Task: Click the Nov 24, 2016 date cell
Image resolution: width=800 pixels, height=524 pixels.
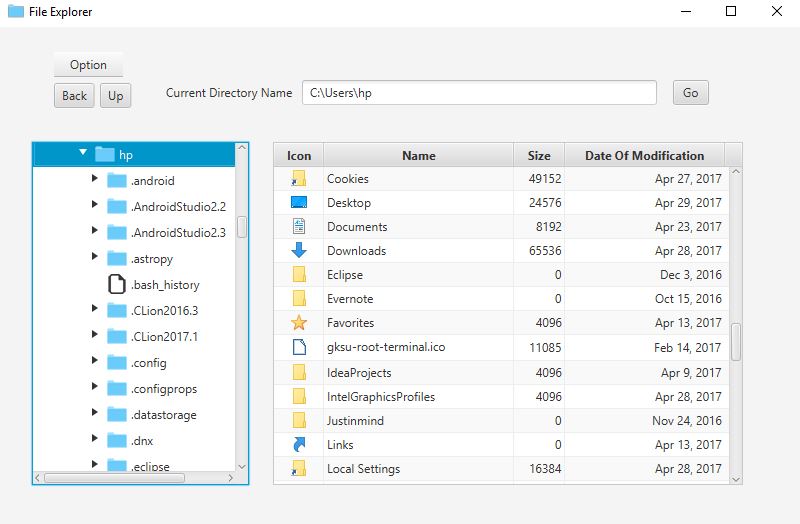Action: (x=646, y=420)
